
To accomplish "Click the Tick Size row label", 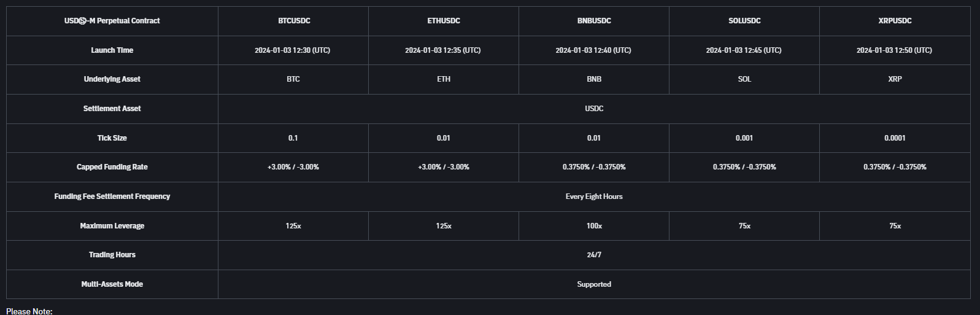I will point(112,138).
